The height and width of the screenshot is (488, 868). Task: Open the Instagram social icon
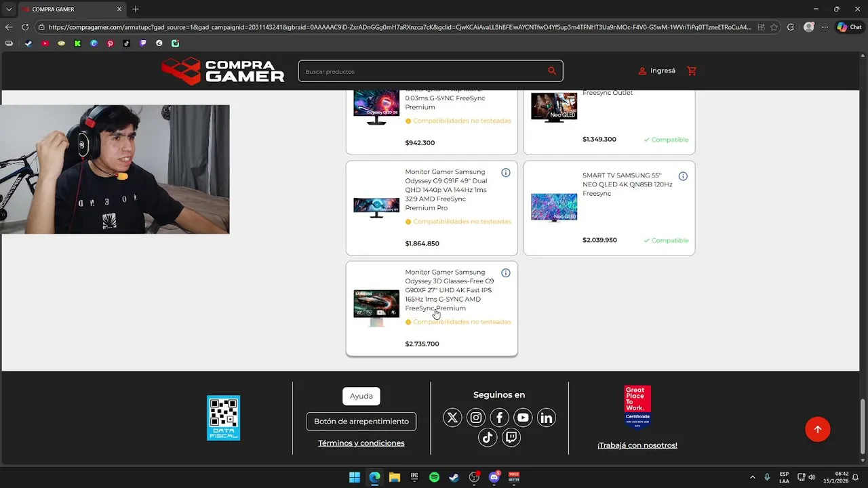476,418
